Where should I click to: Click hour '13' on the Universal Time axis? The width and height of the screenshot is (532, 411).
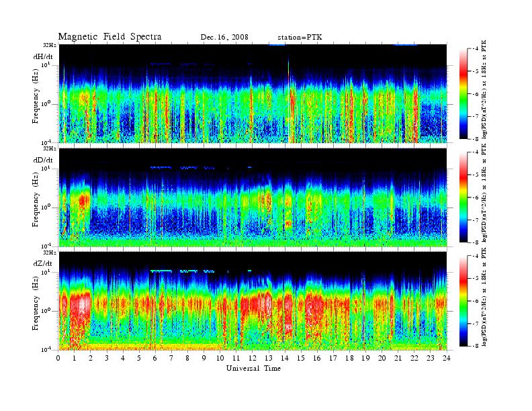pos(269,359)
